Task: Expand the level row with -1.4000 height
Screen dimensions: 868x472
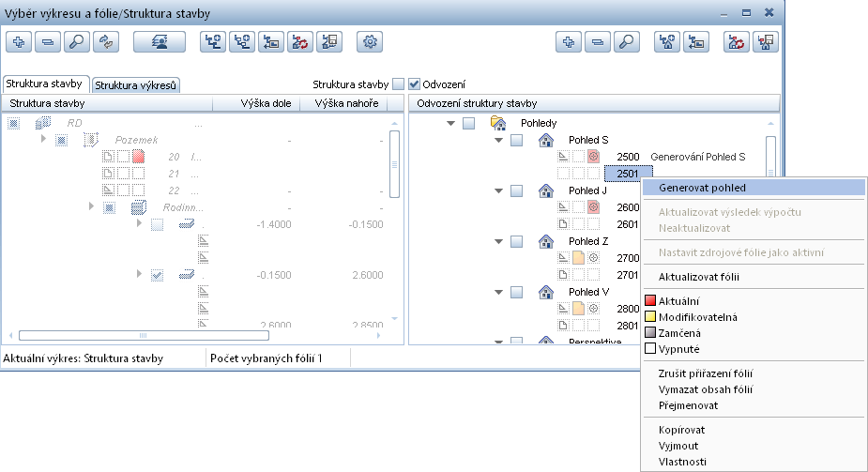Action: (x=139, y=223)
